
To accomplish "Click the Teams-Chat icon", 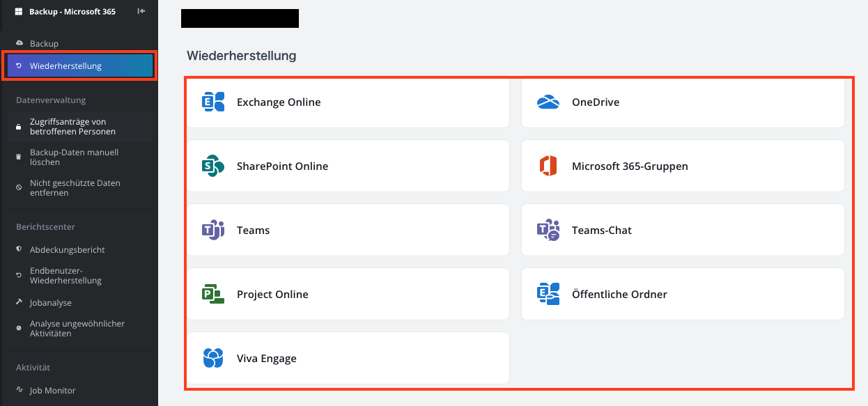I will 548,231.
